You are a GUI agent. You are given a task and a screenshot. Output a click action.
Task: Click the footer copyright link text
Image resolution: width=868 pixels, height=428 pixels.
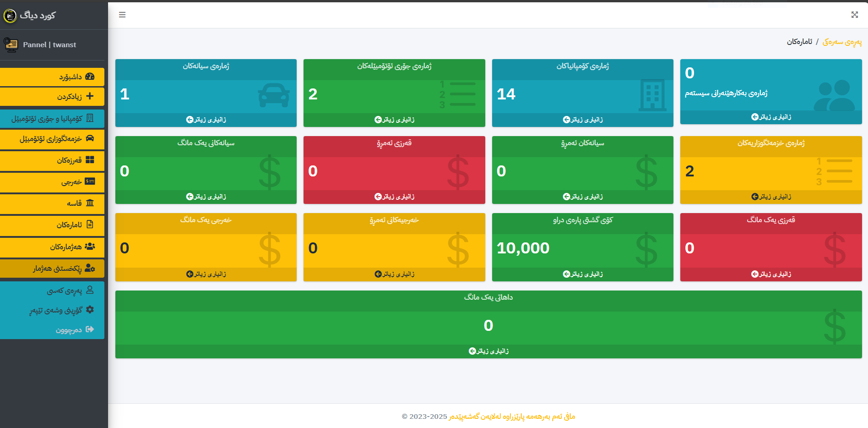tap(512, 417)
